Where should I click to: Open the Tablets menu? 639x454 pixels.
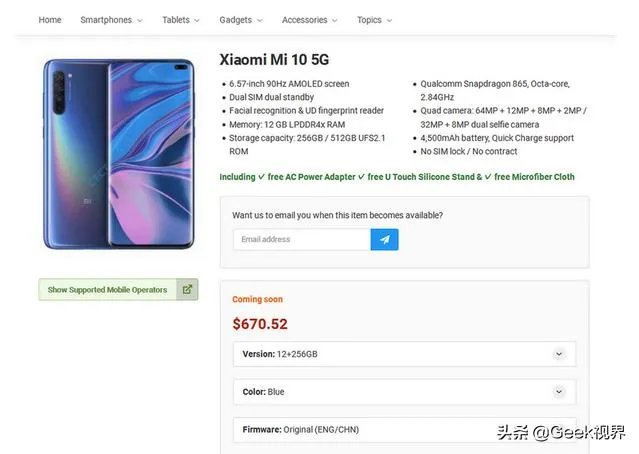click(181, 20)
